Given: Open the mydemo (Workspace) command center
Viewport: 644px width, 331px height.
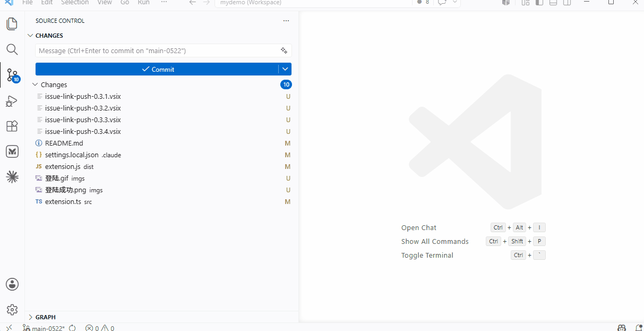Looking at the screenshot, I should click(x=313, y=3).
